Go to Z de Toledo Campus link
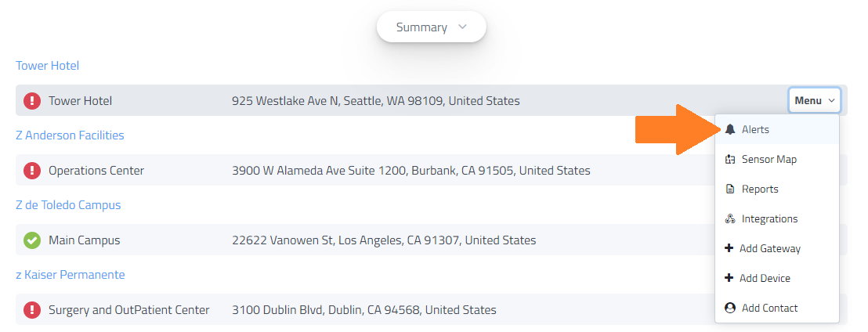The height and width of the screenshot is (332, 868). pyautogui.click(x=68, y=205)
